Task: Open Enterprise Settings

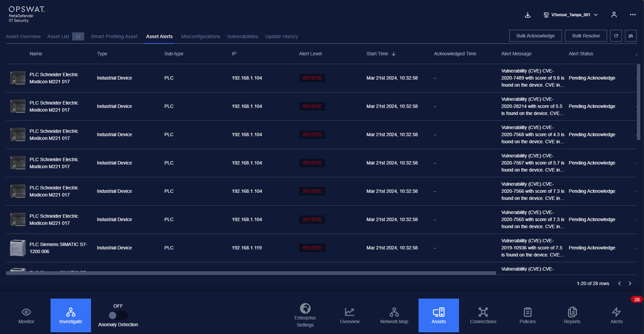Action: point(305,315)
